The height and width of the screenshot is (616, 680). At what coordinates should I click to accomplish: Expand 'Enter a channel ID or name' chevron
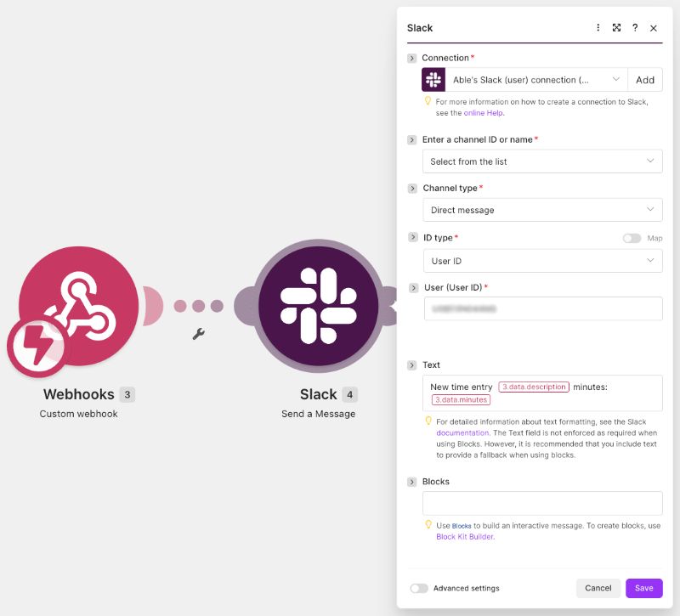(x=412, y=139)
